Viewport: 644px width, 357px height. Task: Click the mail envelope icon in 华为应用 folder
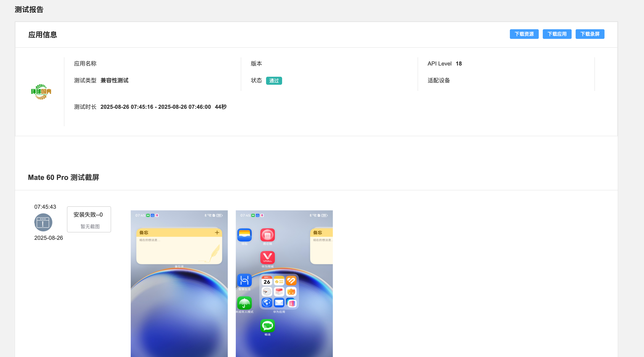coord(279,303)
